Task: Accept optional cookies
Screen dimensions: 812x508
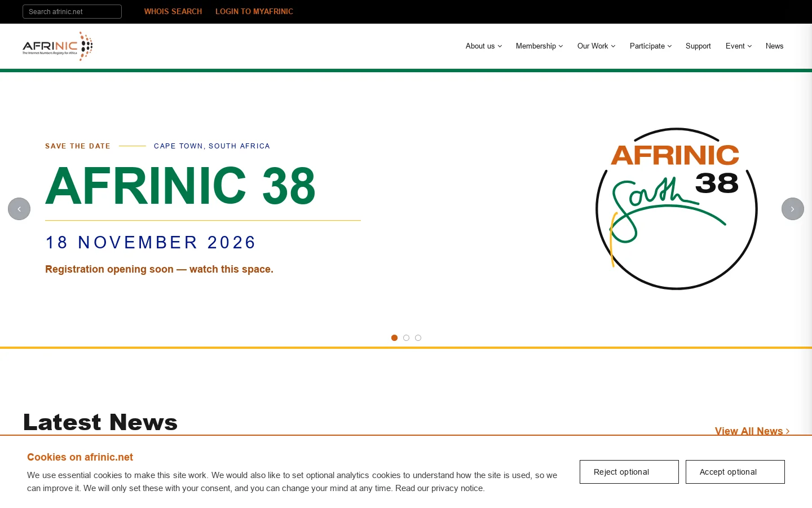Action: point(735,472)
